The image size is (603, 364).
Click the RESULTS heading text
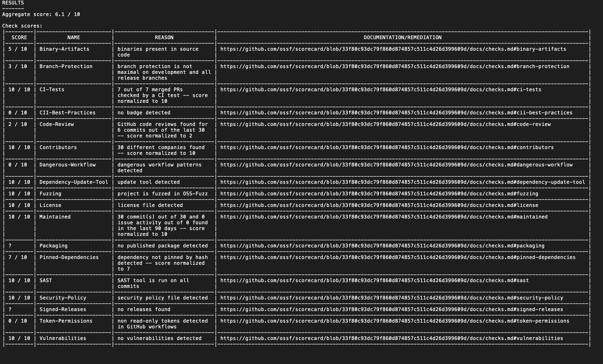(13, 3)
